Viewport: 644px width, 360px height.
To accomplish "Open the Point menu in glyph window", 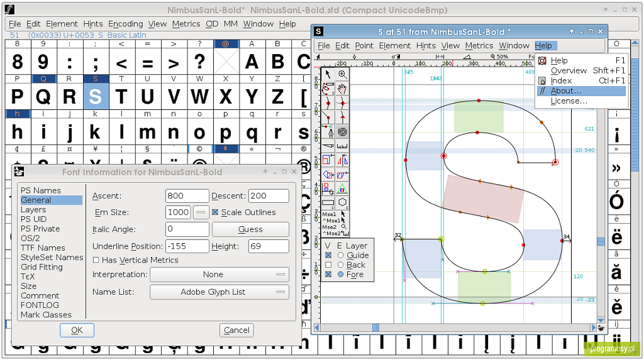I will point(364,46).
